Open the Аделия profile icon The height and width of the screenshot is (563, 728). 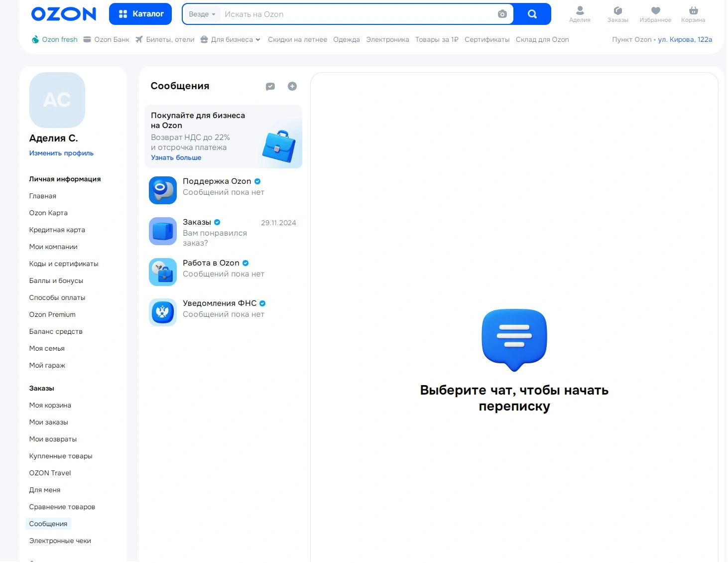(x=580, y=14)
